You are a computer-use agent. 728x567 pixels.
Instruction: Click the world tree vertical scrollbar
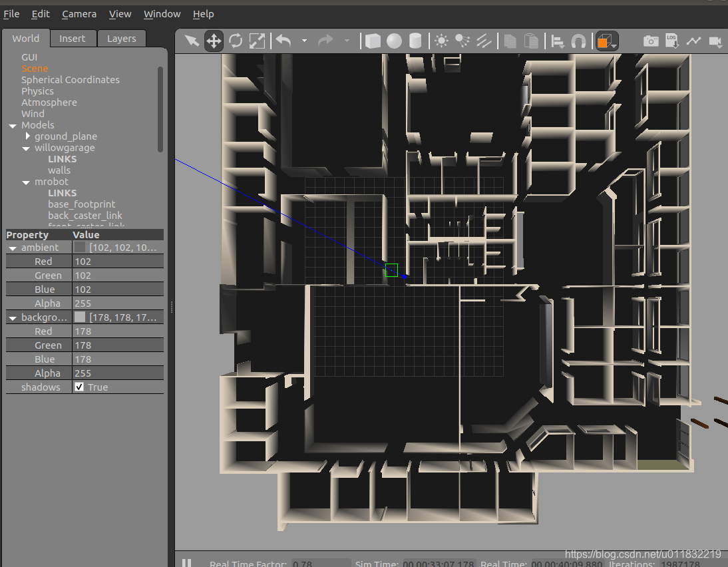click(160, 109)
